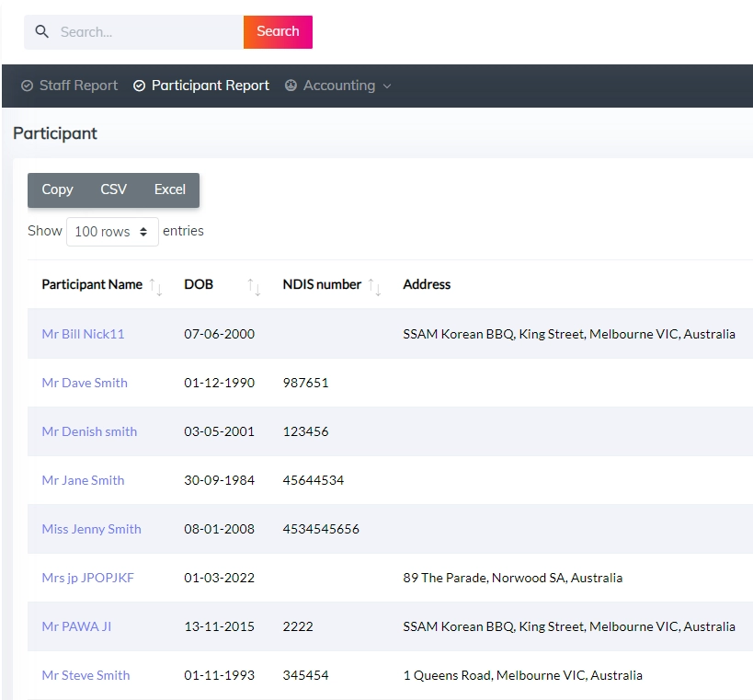Select DOB cell 07-06-2000
Viewport: 753px width, 700px height.
(x=220, y=334)
